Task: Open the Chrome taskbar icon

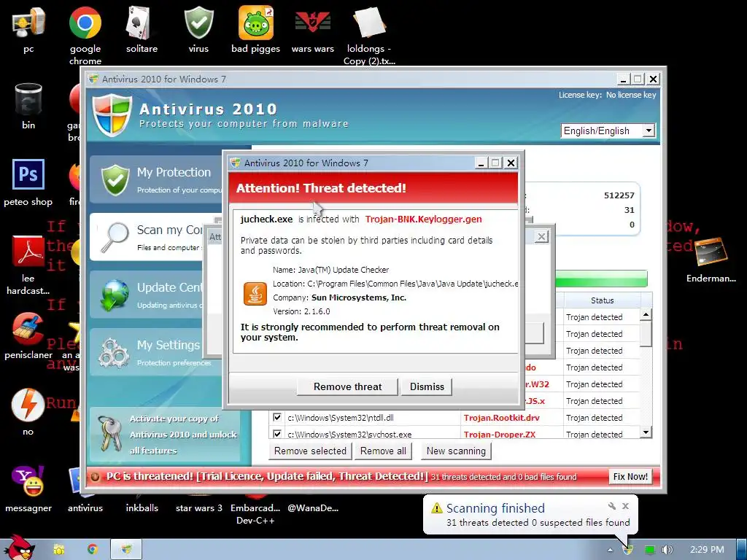Action: (x=93, y=550)
